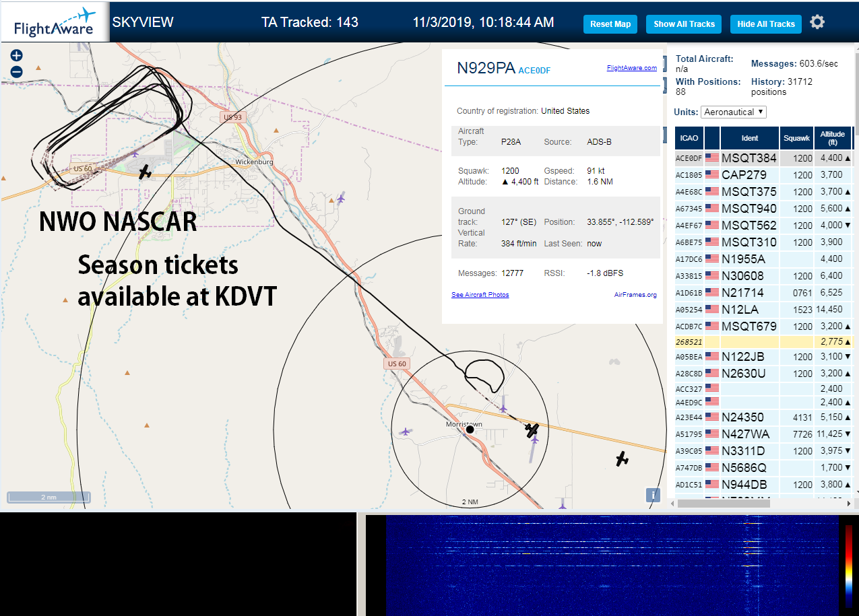This screenshot has height=616, width=859.
Task: Click the US 93 highway shield
Action: click(232, 117)
